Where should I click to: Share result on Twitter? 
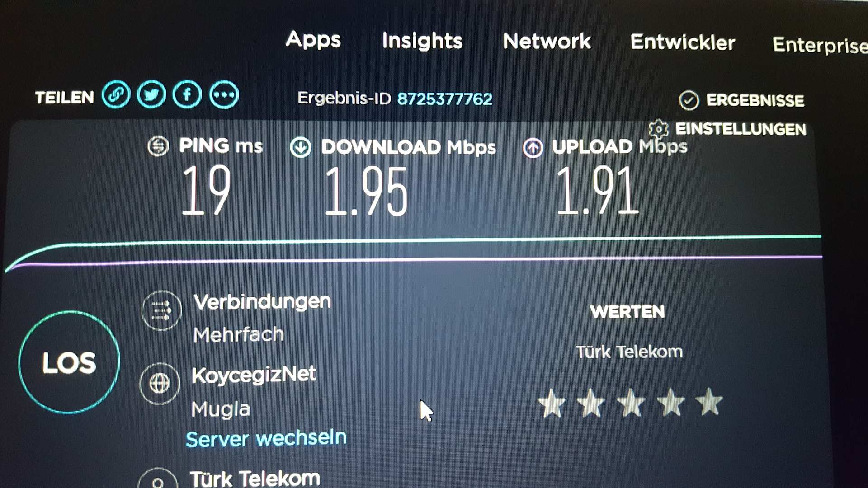[x=151, y=95]
